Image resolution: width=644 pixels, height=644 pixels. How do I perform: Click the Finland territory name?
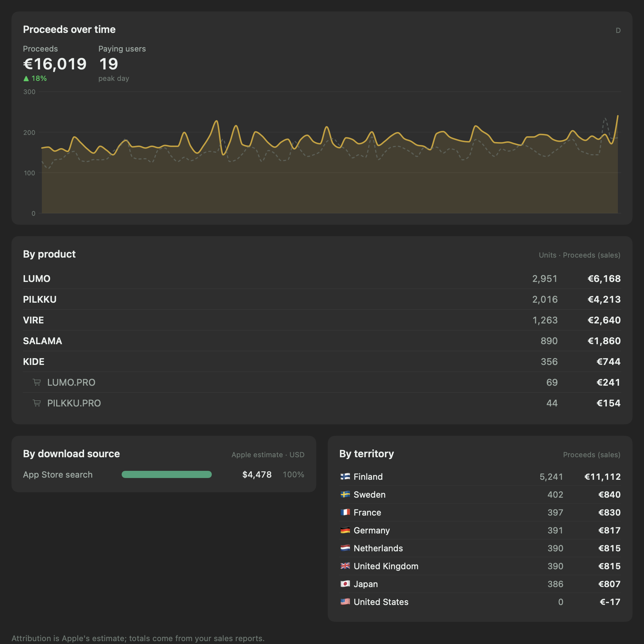point(368,477)
